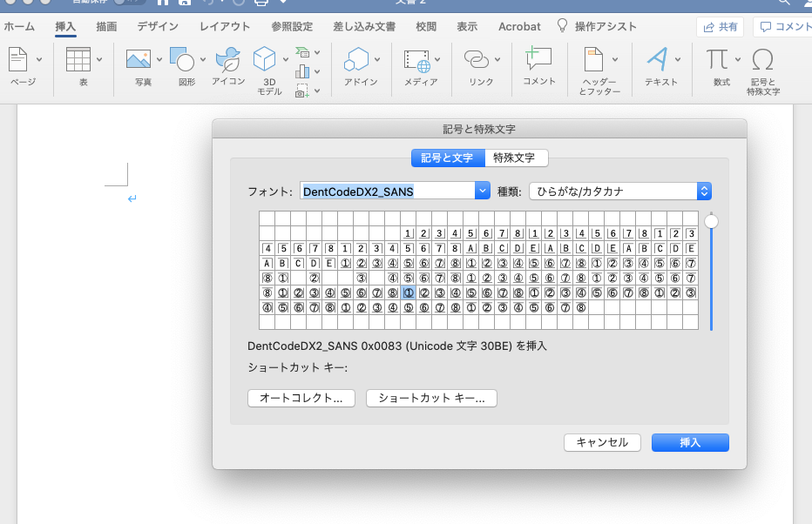812x524 pixels.
Task: Click the Link (リンク) icon
Action: tap(477, 59)
